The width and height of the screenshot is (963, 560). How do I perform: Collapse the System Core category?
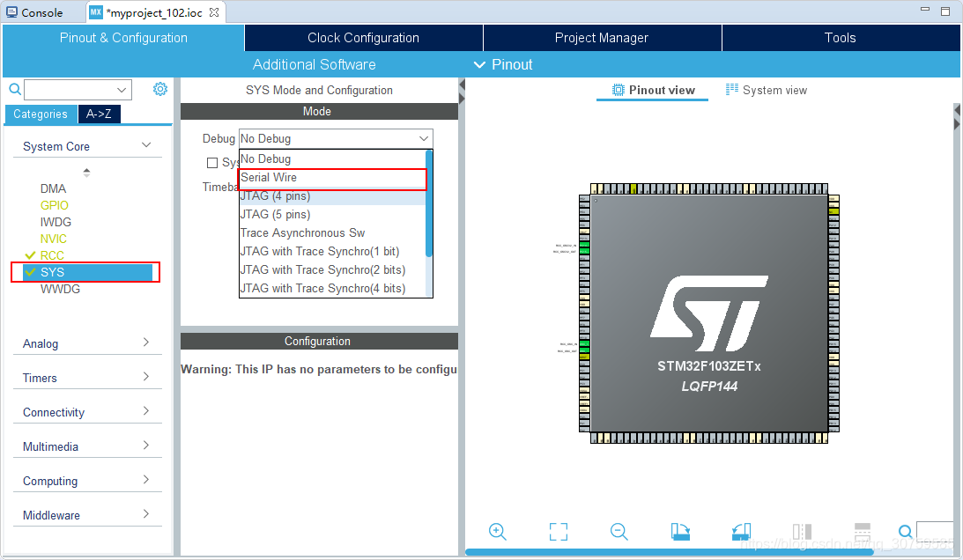(146, 145)
